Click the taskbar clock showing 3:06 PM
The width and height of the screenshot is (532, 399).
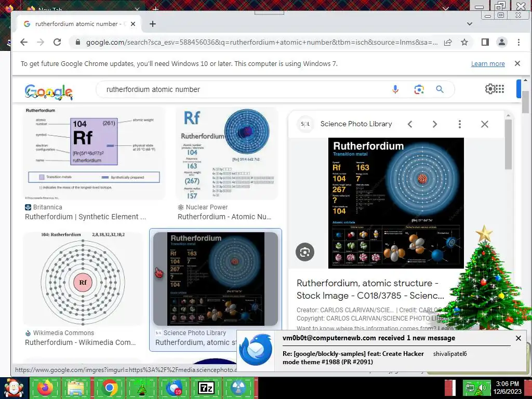click(507, 388)
